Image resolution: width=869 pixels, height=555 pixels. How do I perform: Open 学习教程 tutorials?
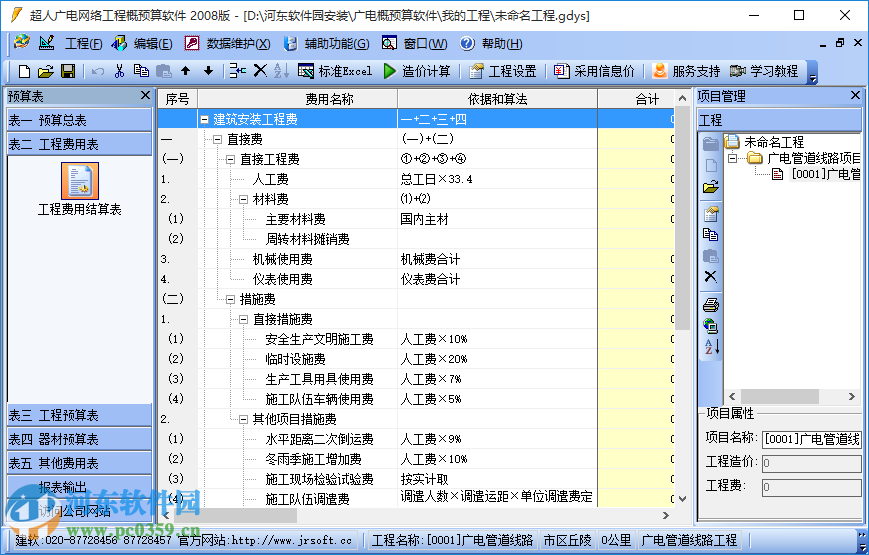coord(764,71)
